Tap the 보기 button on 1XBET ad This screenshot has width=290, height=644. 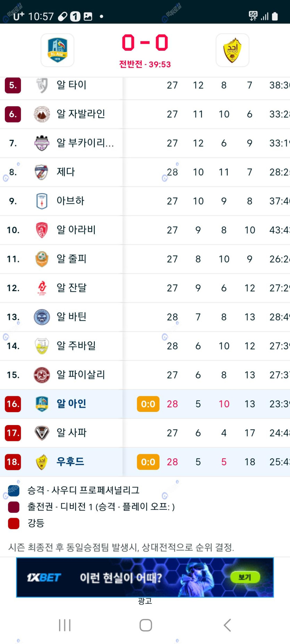coord(245,577)
